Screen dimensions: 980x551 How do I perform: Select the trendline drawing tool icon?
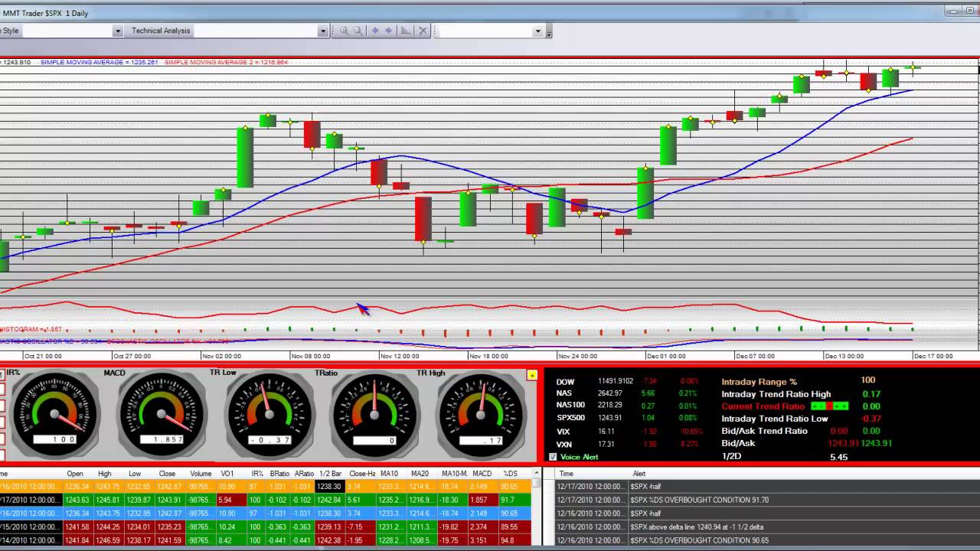coord(406,31)
